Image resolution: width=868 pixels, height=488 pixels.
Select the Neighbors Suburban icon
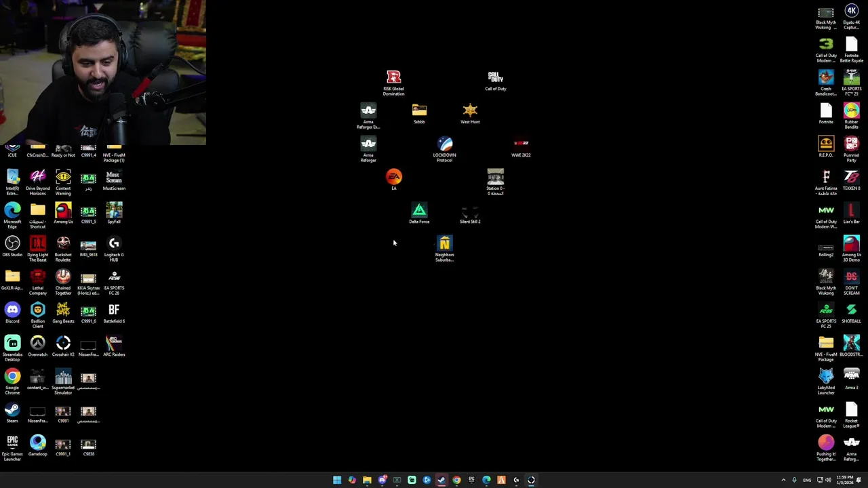(x=444, y=249)
